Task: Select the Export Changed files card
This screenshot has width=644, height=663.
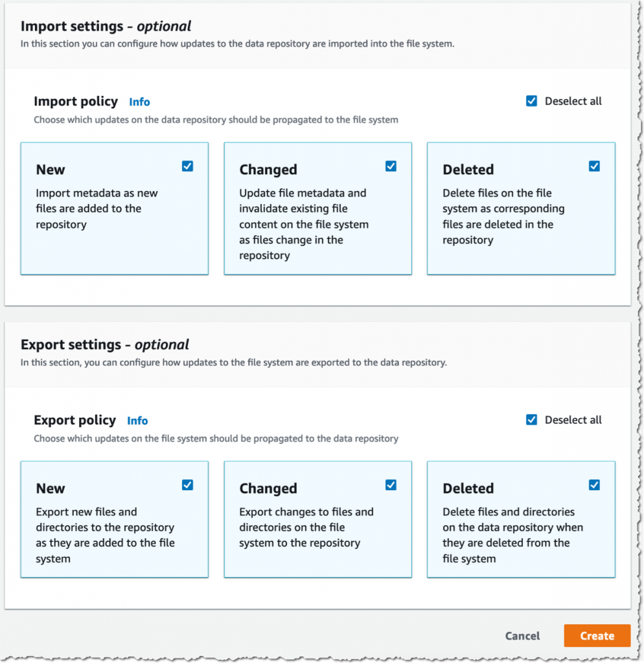Action: [317, 519]
